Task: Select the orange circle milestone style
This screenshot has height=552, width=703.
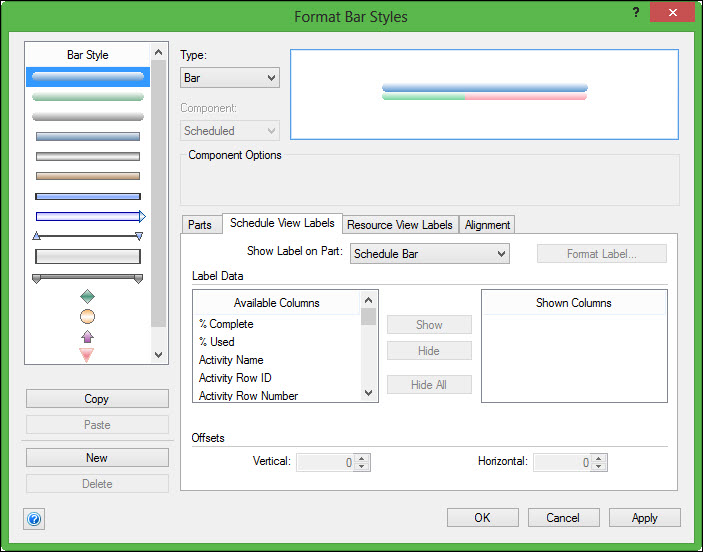Action: coord(87,316)
